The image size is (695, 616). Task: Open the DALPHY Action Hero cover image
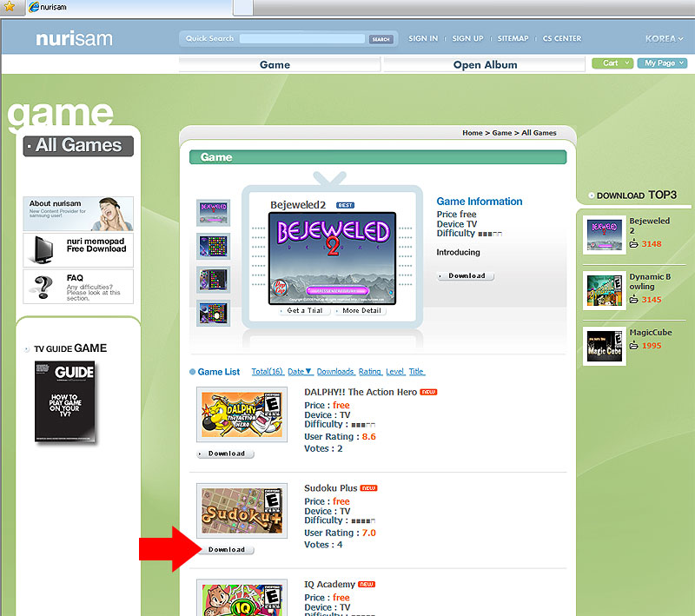point(242,414)
